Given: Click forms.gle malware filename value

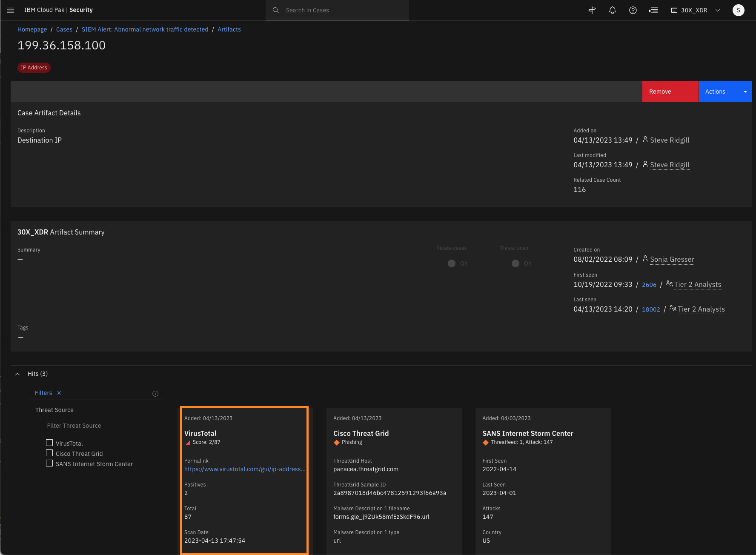Looking at the screenshot, I should [381, 517].
